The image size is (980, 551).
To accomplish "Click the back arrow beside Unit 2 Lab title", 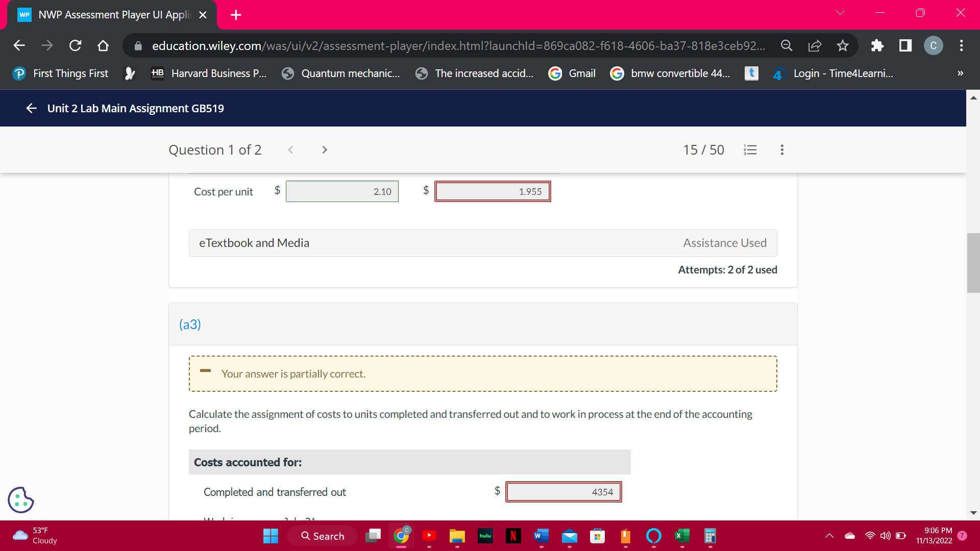I will (x=31, y=108).
